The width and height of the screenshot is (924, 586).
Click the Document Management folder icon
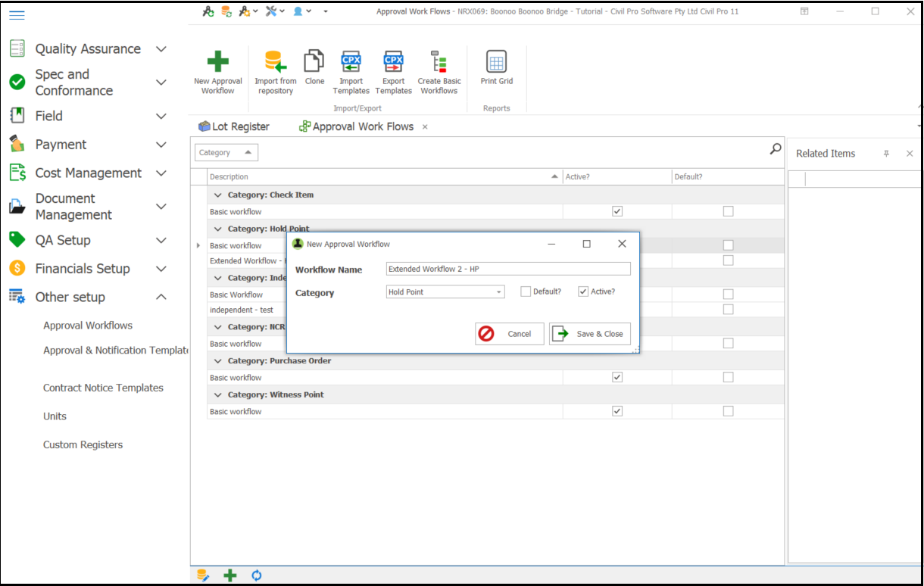click(x=17, y=206)
